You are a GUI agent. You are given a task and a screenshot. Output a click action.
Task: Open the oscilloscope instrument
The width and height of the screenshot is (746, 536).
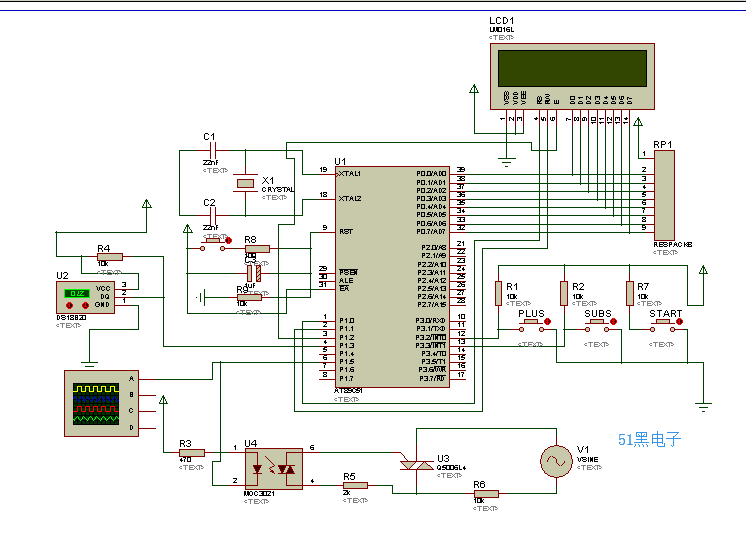click(x=101, y=403)
